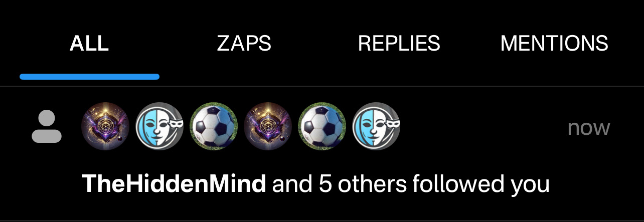The image size is (644, 222).
Task: Click the "now" timestamp
Action: click(x=589, y=128)
